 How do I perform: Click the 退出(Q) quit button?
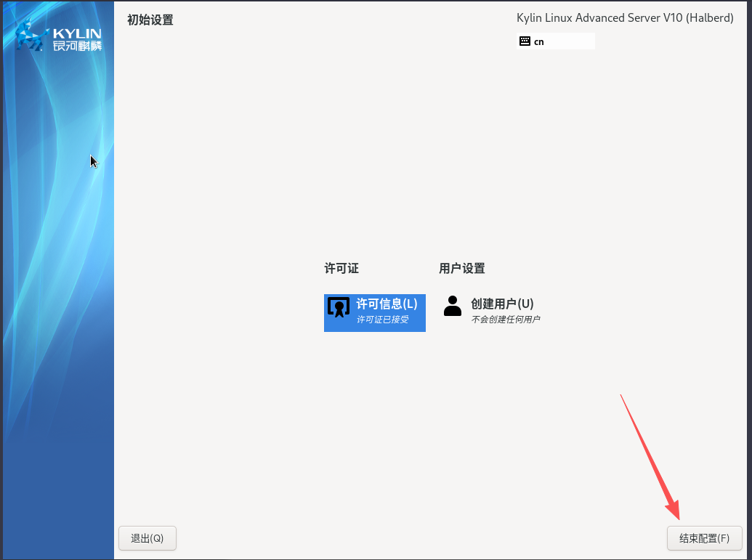(147, 538)
